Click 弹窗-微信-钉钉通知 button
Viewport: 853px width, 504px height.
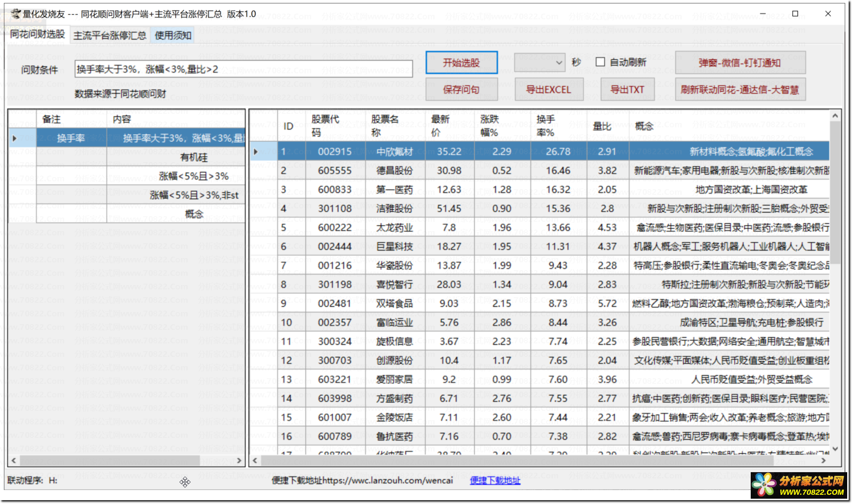[740, 63]
